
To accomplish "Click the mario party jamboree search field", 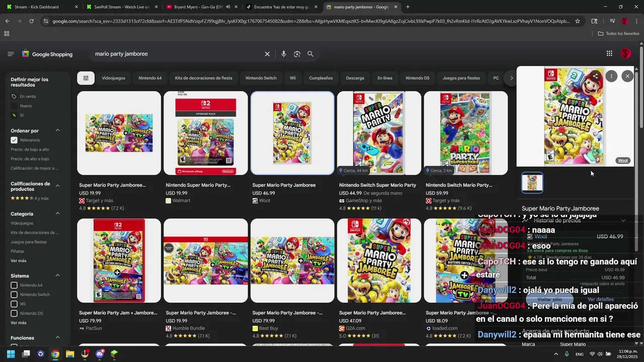I will point(177,54).
